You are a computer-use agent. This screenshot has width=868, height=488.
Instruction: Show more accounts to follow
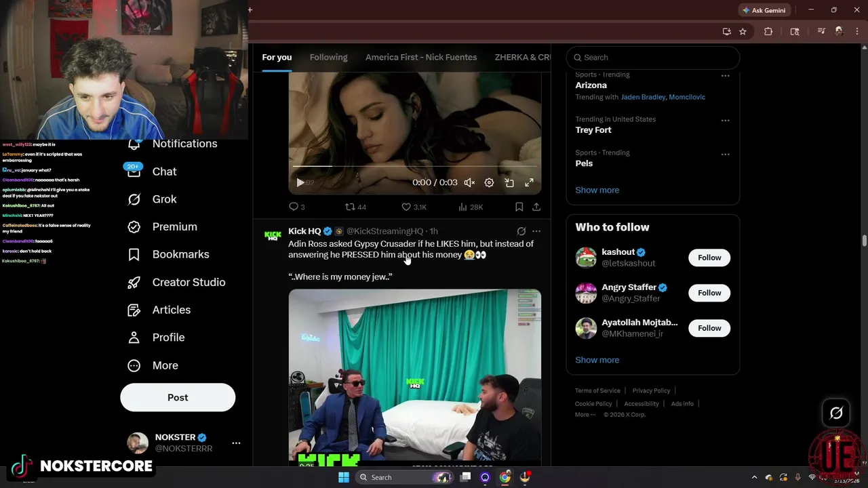(597, 360)
